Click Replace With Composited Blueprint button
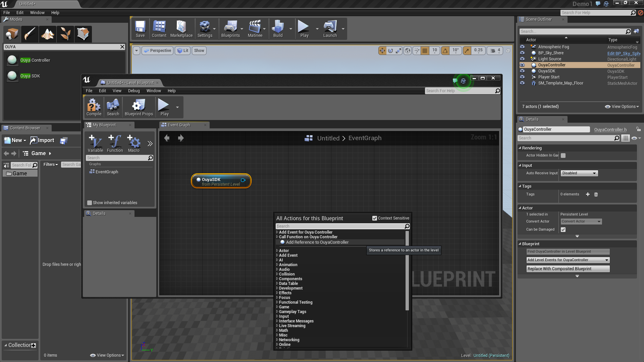This screenshot has height=362, width=644. click(x=568, y=269)
